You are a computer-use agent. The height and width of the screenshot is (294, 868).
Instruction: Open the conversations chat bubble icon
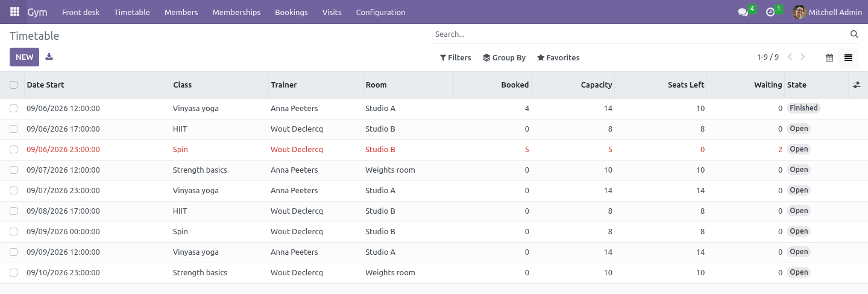click(743, 12)
